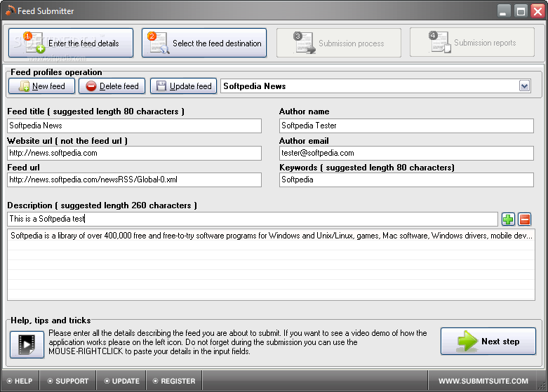Click UPDATE in the bottom bar
The image size is (548, 392).
121,381
